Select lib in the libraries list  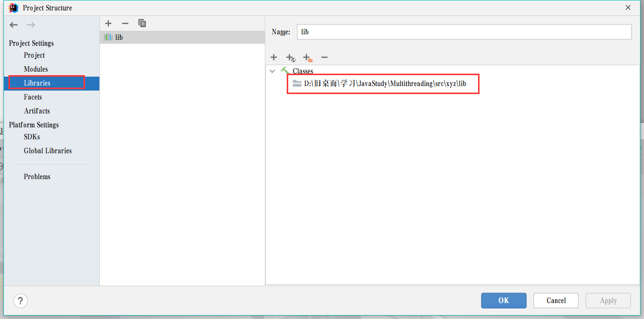[182, 37]
